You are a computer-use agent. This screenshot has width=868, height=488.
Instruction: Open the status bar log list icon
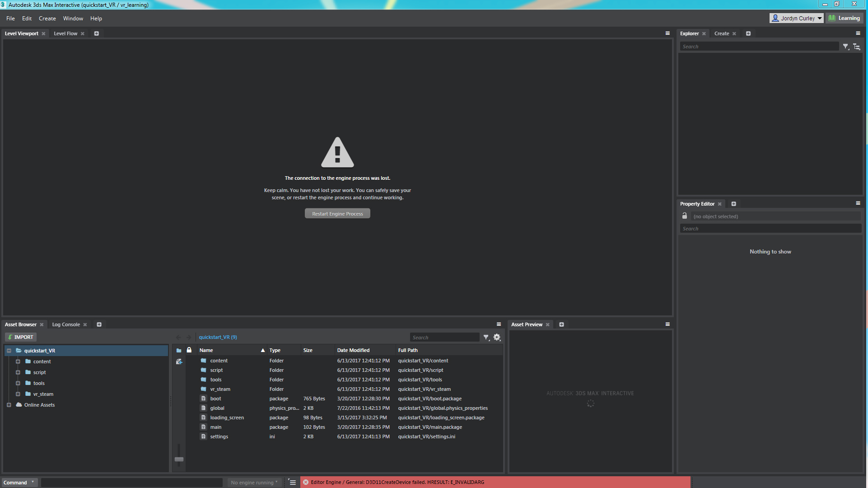click(x=293, y=483)
